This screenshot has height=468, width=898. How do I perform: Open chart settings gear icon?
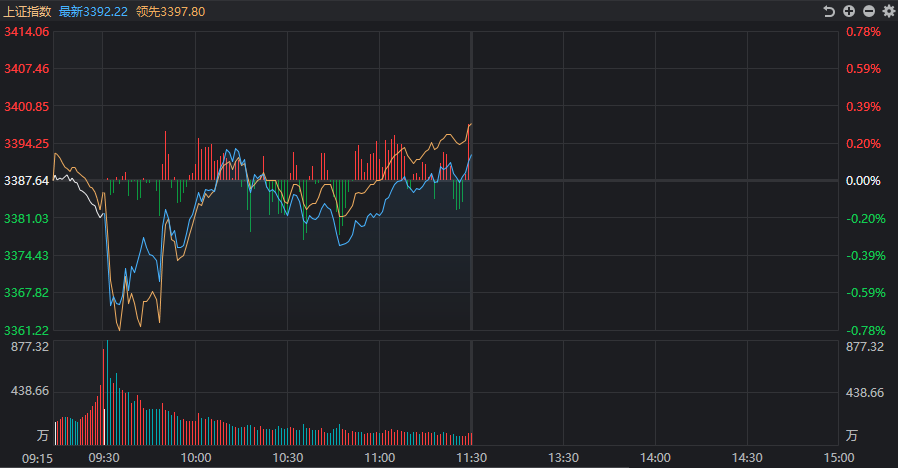(889, 11)
